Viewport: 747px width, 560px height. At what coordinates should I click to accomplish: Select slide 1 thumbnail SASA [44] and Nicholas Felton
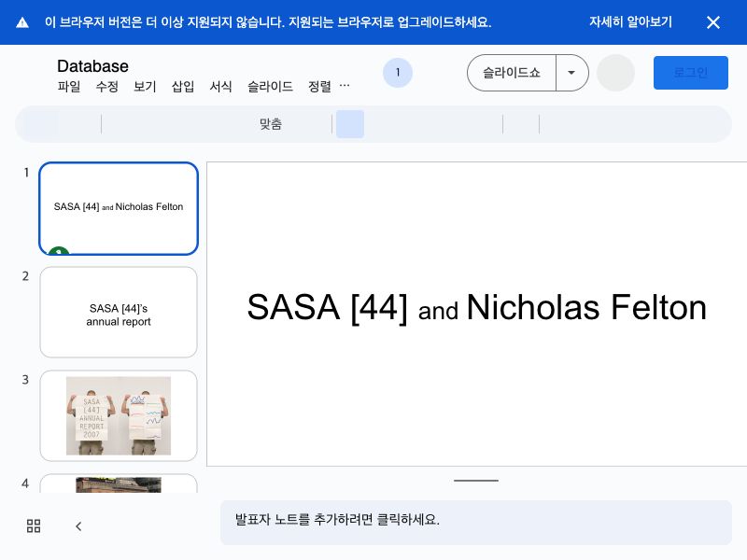(119, 208)
